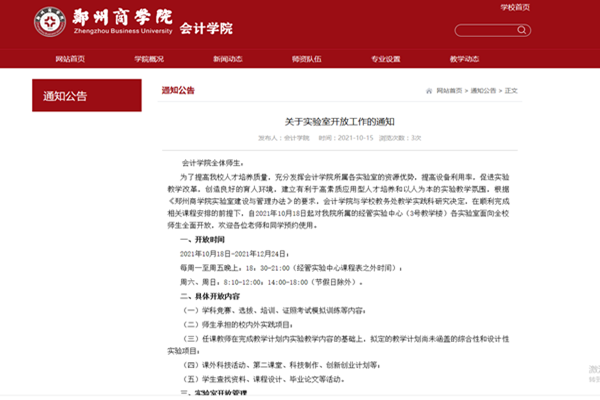Click the 发布人：会计学院 text
Viewport: 600px width, 400px height.
pos(284,138)
